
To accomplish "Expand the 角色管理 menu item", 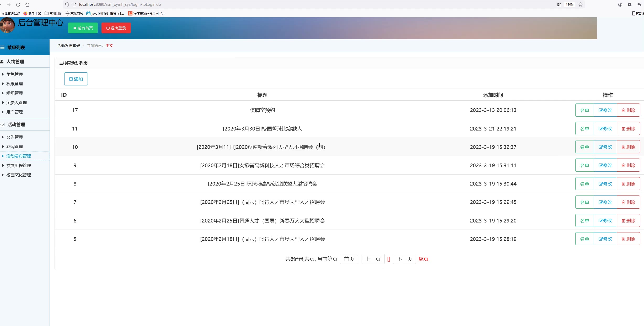I will point(14,74).
